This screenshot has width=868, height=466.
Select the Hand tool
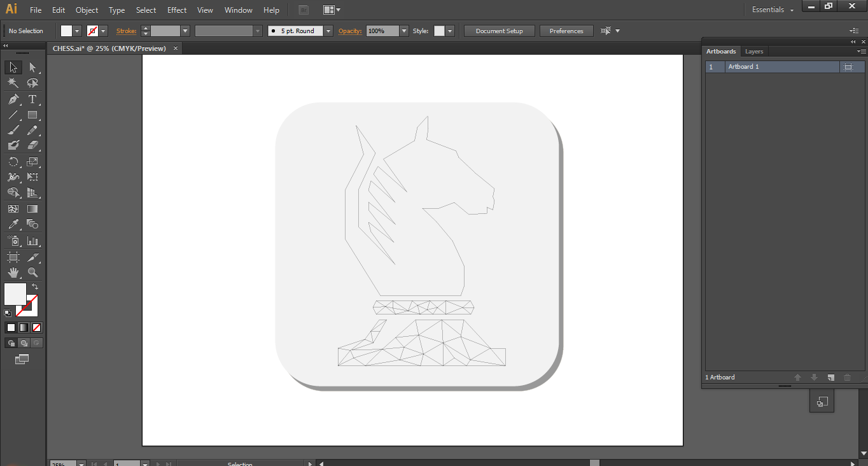click(x=13, y=272)
